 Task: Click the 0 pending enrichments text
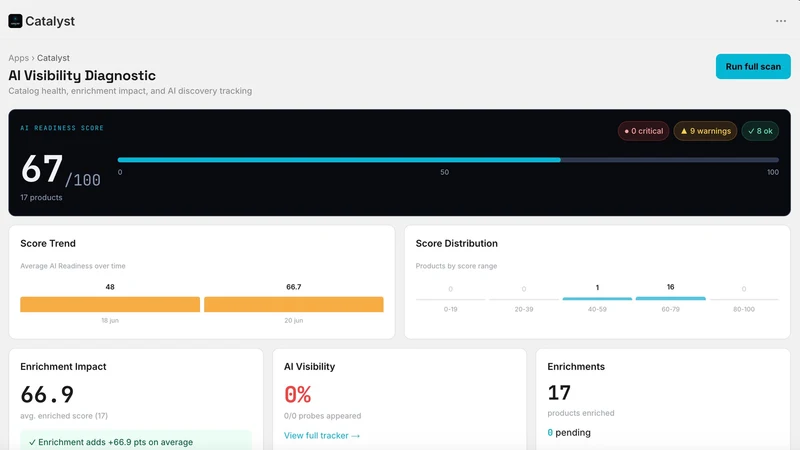pyautogui.click(x=569, y=433)
